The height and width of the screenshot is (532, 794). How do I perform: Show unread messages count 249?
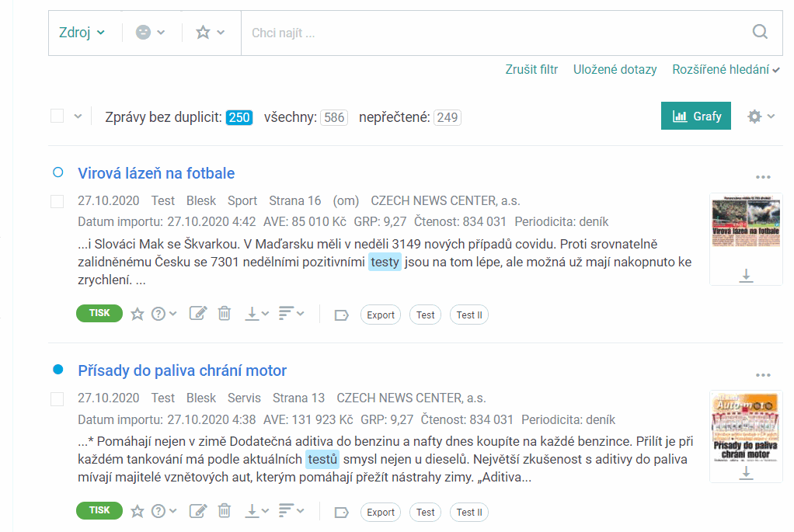coord(447,117)
